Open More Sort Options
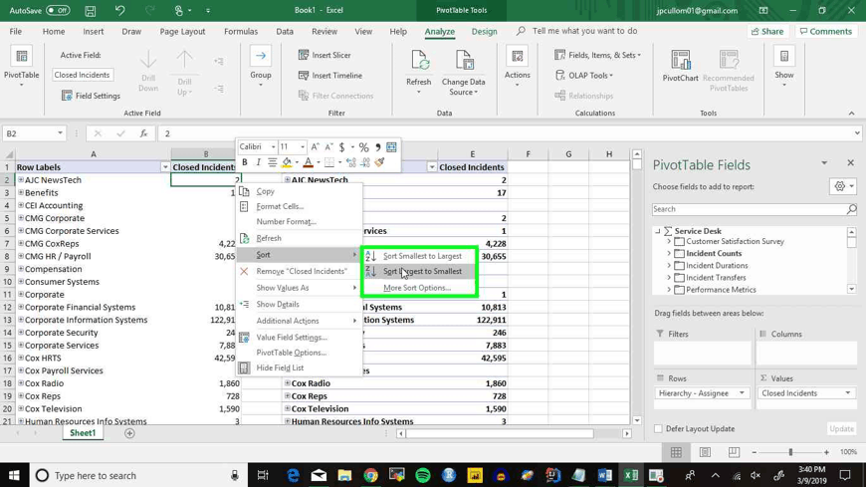This screenshot has height=488, width=868. click(x=419, y=288)
